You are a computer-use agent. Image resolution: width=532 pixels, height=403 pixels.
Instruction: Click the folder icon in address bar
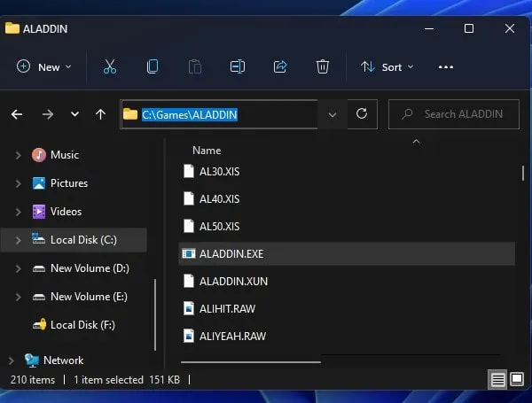coord(130,114)
